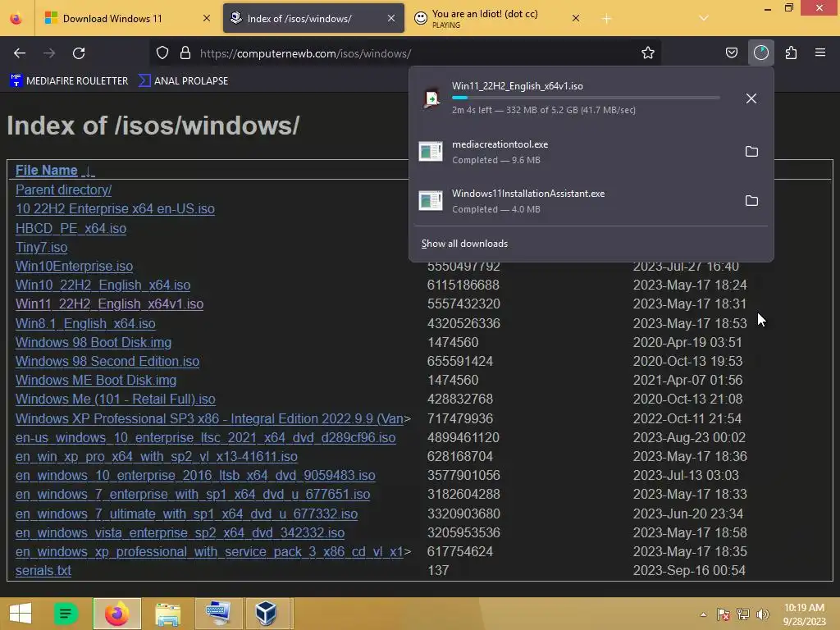
Task: Download en_windows_10_enterprise_2016_ltsb ISO
Action: [x=195, y=476]
